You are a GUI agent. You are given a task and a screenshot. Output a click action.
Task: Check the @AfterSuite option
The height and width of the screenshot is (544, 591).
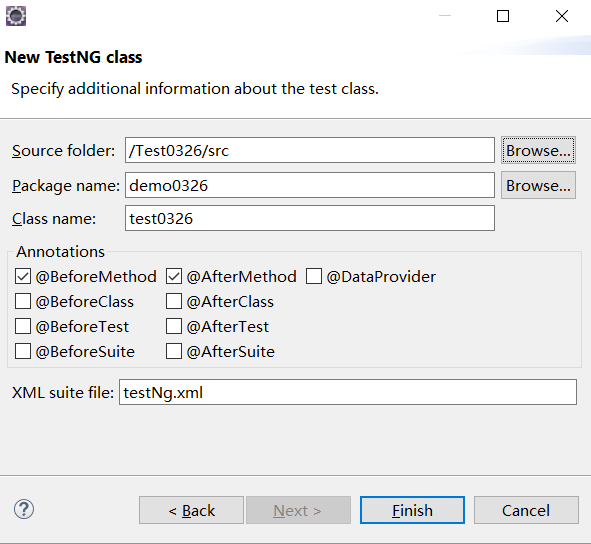point(174,351)
